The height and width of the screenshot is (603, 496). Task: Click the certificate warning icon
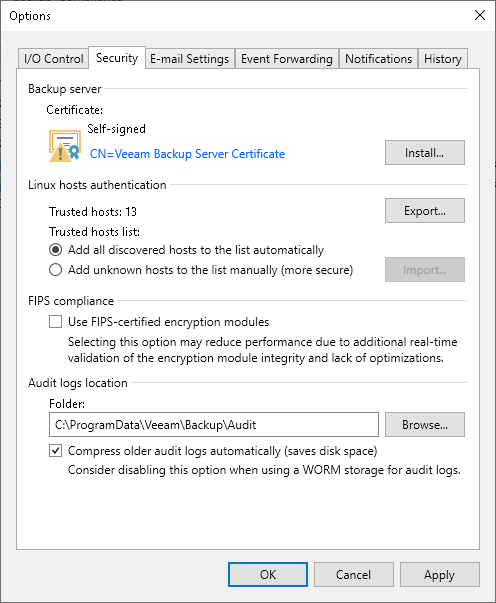click(65, 146)
